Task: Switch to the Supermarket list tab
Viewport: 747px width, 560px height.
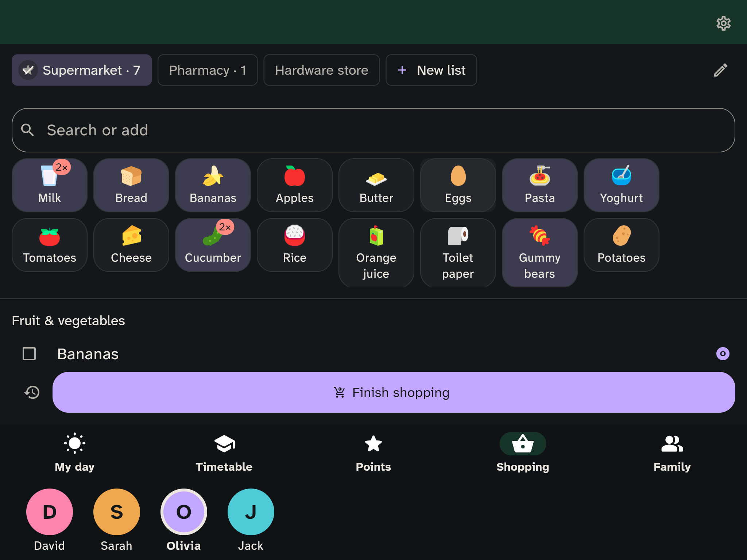Action: click(x=82, y=70)
